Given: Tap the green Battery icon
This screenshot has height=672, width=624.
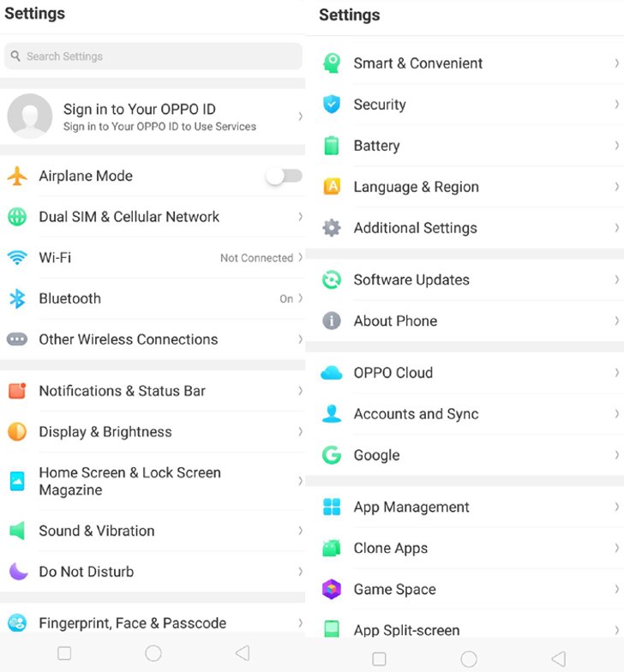Looking at the screenshot, I should pos(331,146).
